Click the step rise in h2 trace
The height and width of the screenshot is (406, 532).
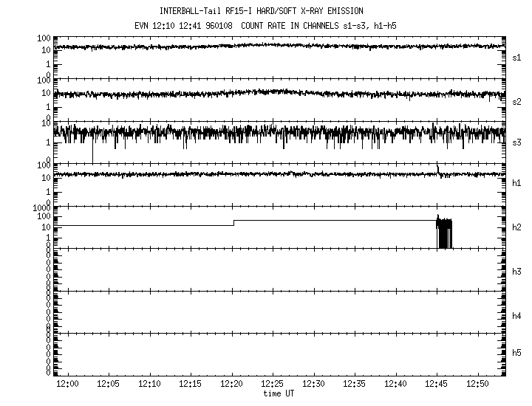click(x=233, y=223)
